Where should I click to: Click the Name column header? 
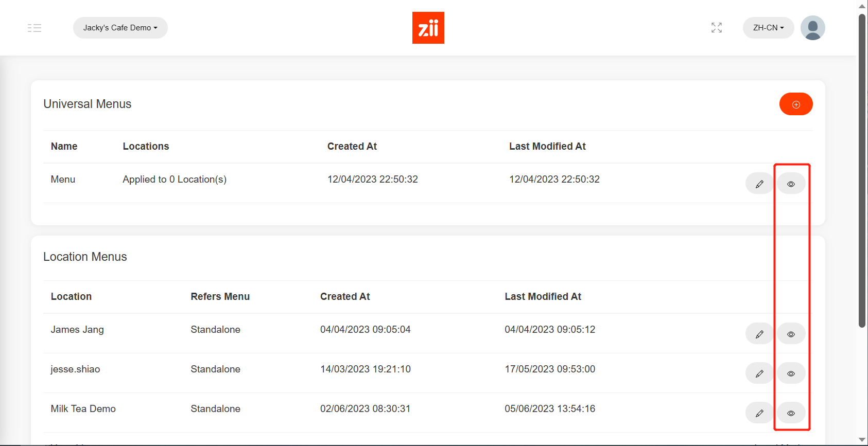pyautogui.click(x=64, y=147)
